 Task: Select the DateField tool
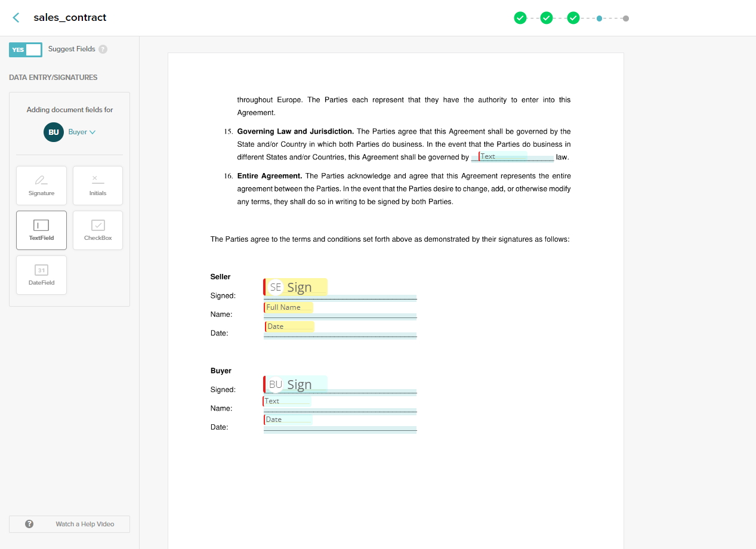coord(41,274)
